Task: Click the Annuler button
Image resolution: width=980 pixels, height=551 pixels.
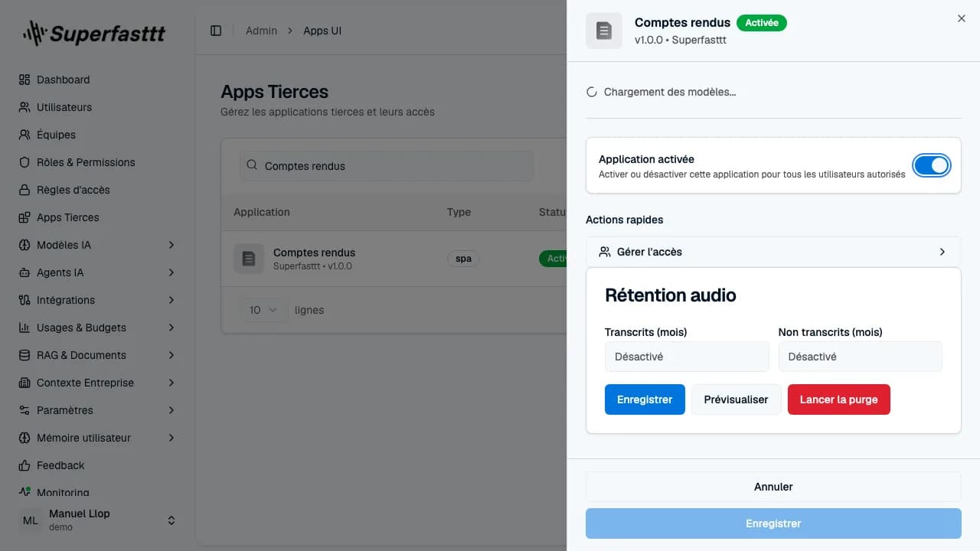Action: 773,487
